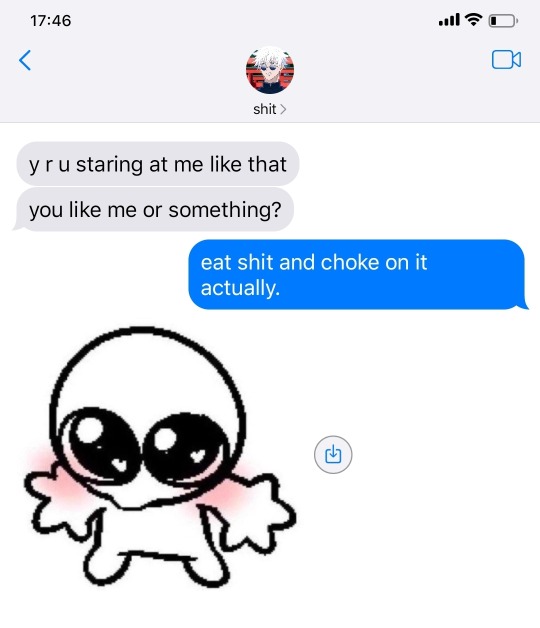Image resolution: width=540 pixels, height=628 pixels.
Task: Go back using the blue chevron
Action: pos(25,60)
